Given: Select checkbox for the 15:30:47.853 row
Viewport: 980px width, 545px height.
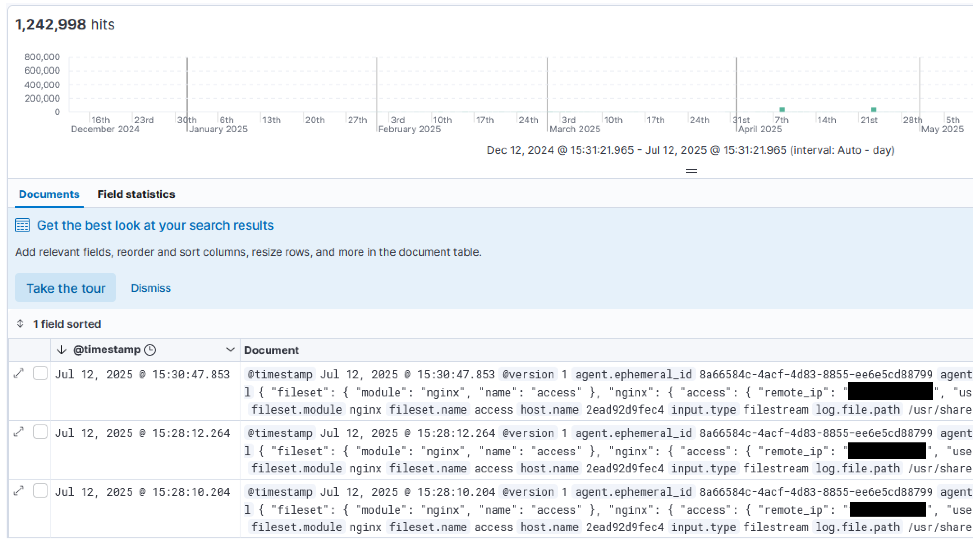Looking at the screenshot, I should pyautogui.click(x=40, y=374).
